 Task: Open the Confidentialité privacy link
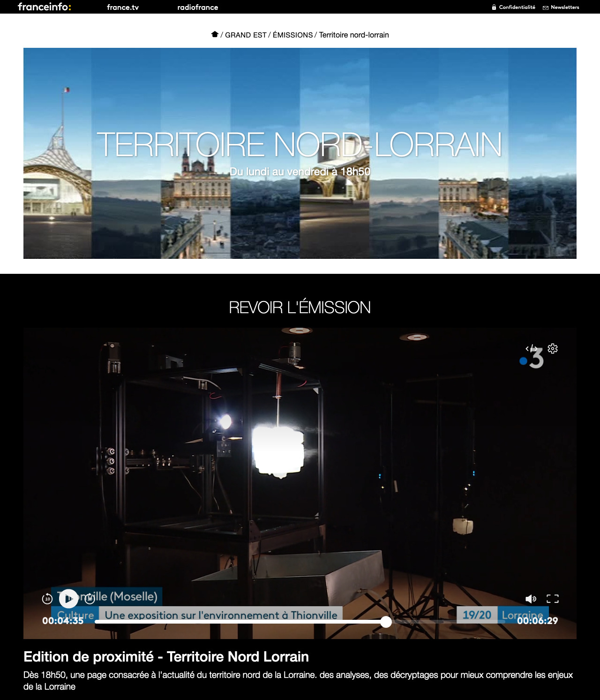tap(513, 7)
